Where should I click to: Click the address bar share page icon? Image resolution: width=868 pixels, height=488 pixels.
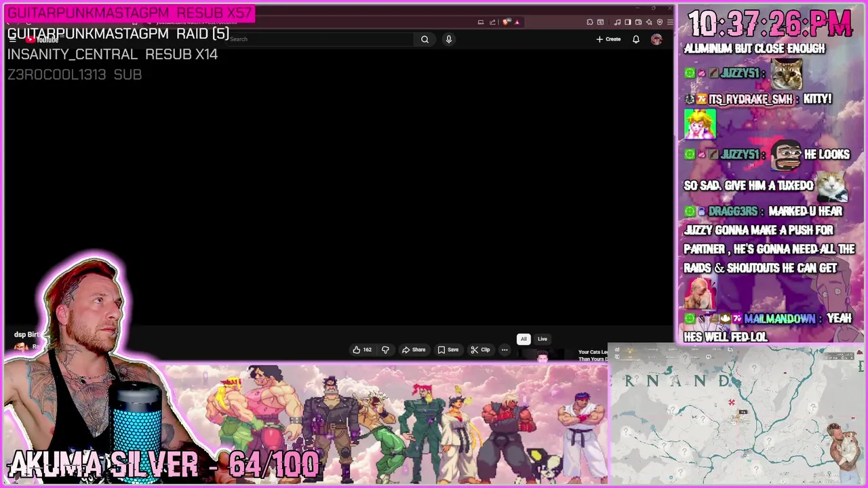pos(492,22)
